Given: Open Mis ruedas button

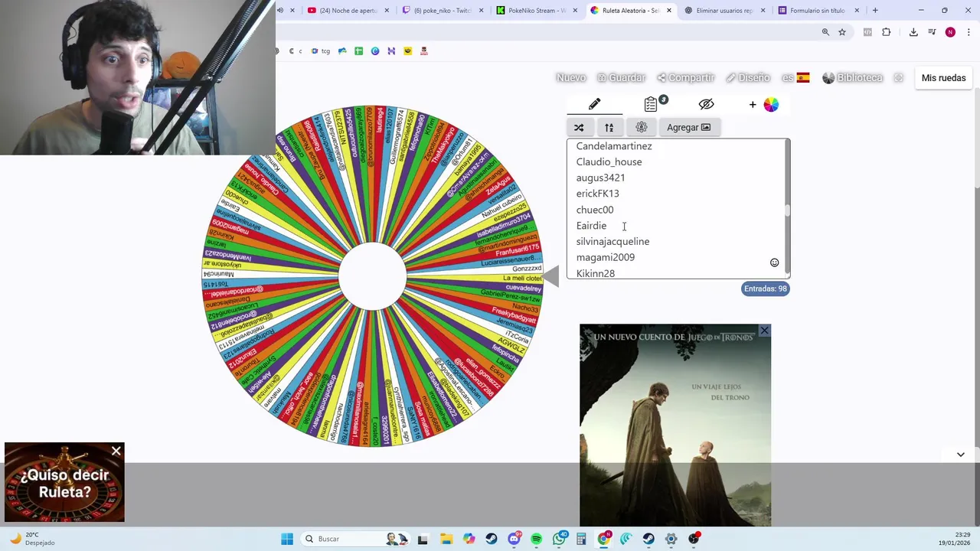Looking at the screenshot, I should (x=943, y=77).
